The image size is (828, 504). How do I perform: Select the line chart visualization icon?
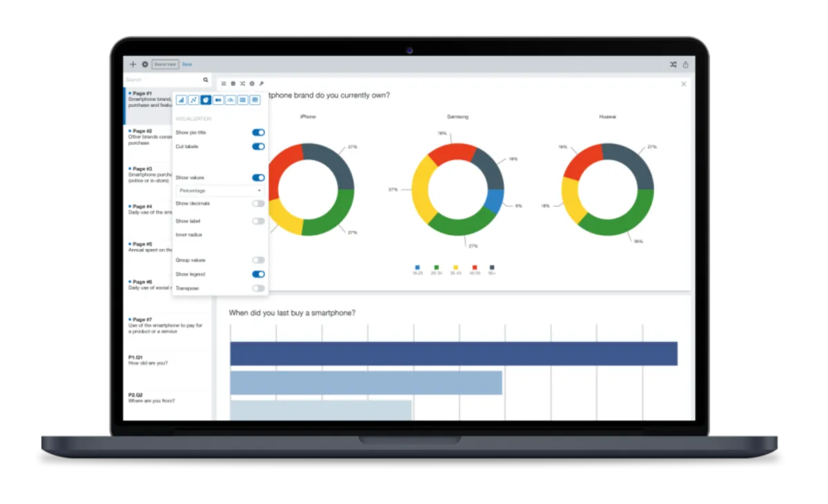tap(194, 100)
